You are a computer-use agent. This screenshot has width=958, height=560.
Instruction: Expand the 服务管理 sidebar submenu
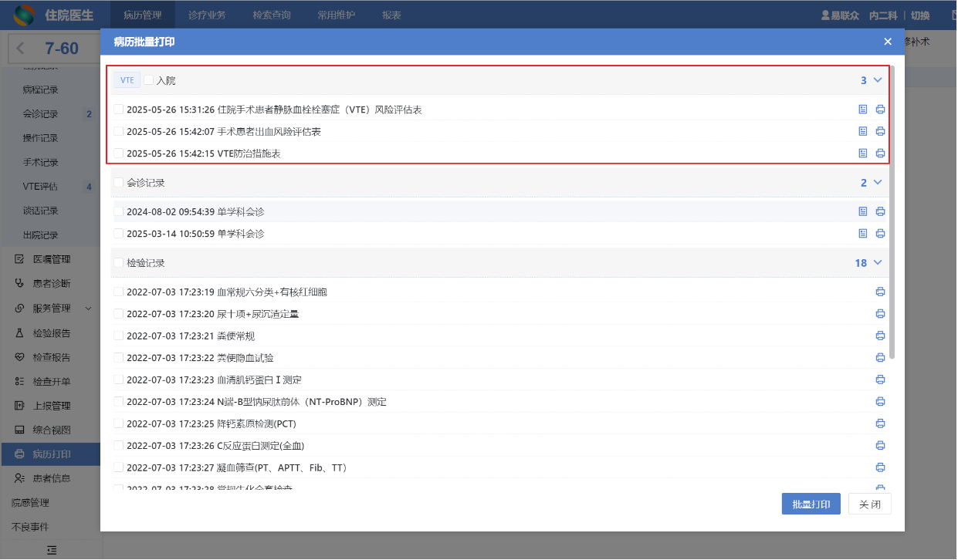point(88,309)
